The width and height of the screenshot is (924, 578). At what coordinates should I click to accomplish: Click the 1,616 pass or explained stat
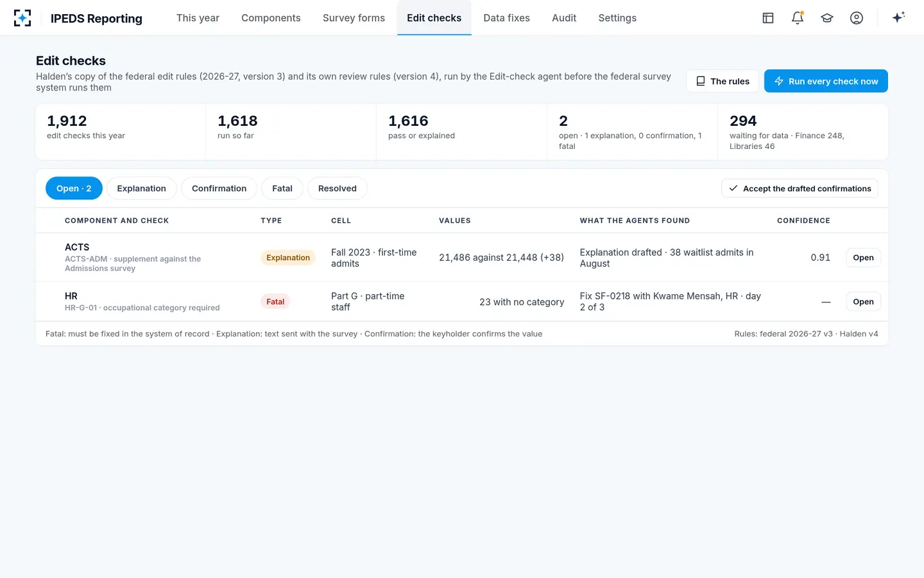(x=461, y=132)
